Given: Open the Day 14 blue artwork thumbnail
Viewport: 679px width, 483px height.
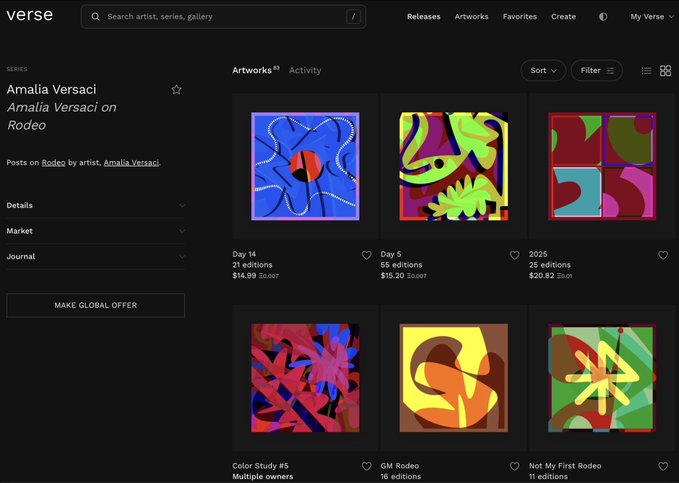Looking at the screenshot, I should pos(305,166).
